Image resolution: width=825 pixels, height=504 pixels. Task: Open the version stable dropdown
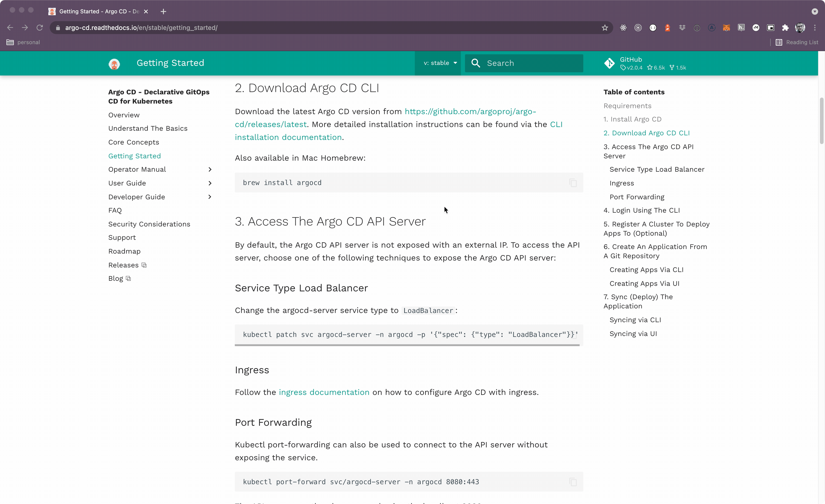[438, 63]
